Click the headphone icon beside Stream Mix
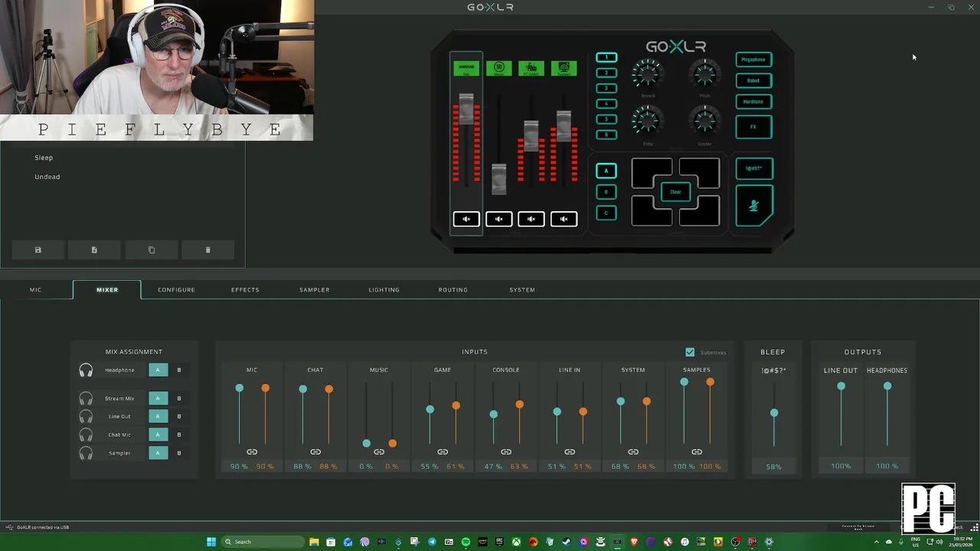This screenshot has width=980, height=551. (86, 399)
